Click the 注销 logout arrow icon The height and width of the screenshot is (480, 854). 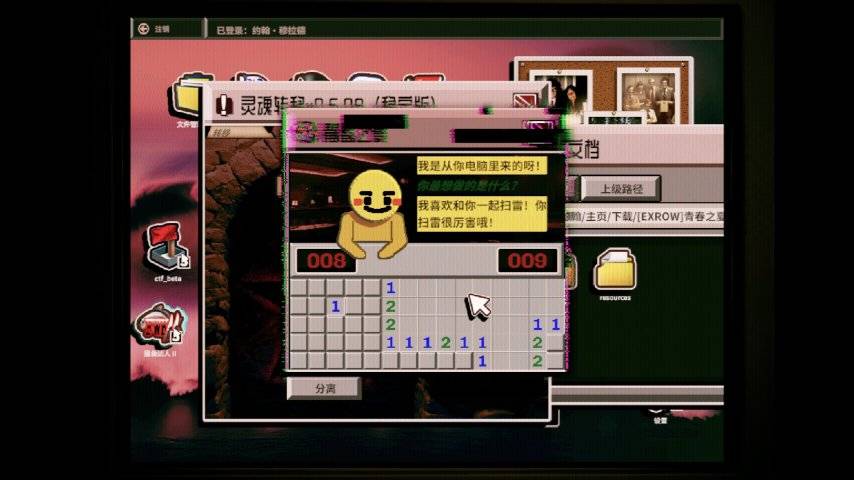(143, 29)
